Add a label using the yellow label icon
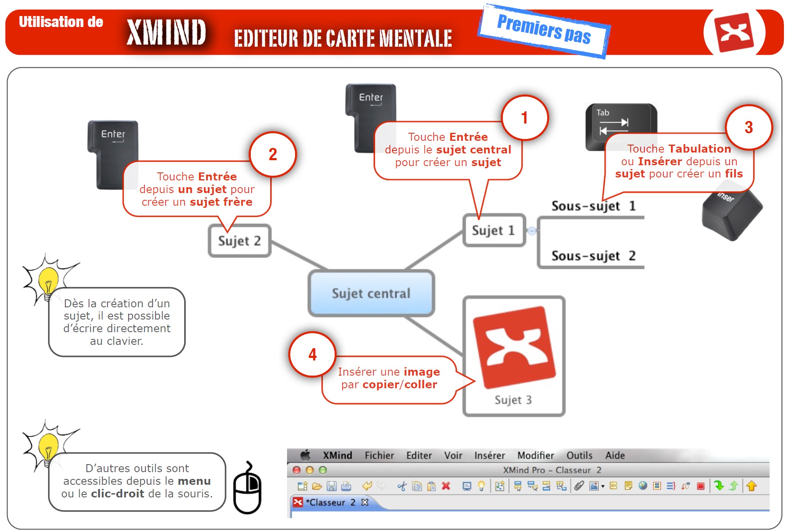This screenshot has height=532, width=789. click(x=613, y=486)
